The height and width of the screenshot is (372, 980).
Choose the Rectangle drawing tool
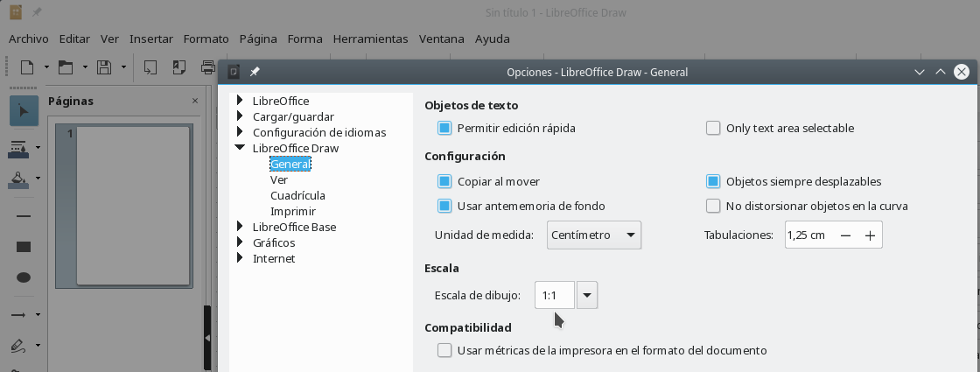24,247
